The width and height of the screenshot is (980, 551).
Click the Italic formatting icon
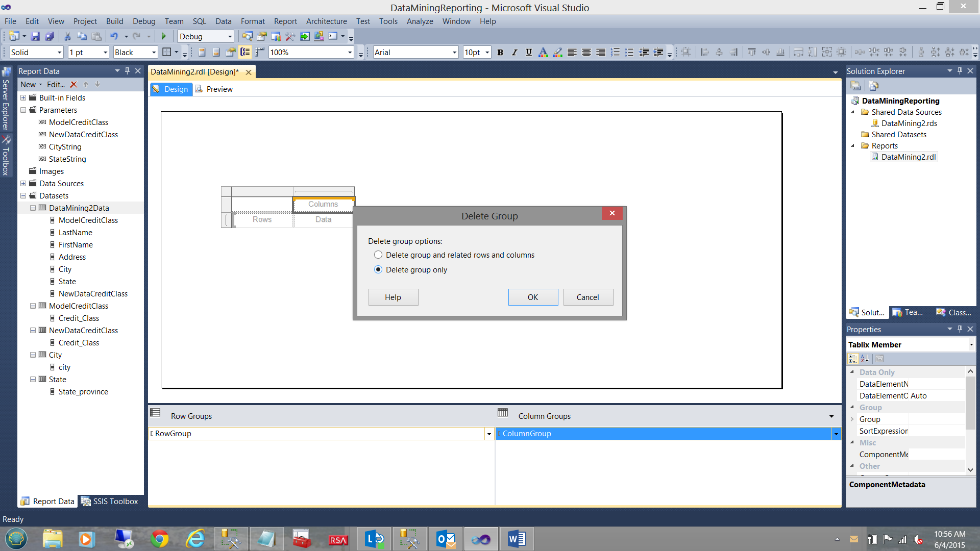514,52
